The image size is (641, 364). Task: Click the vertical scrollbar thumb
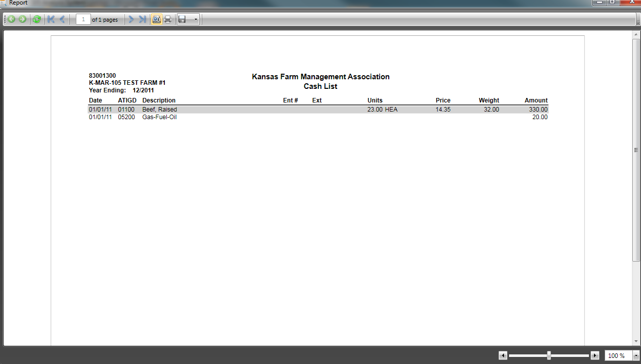pyautogui.click(x=636, y=150)
